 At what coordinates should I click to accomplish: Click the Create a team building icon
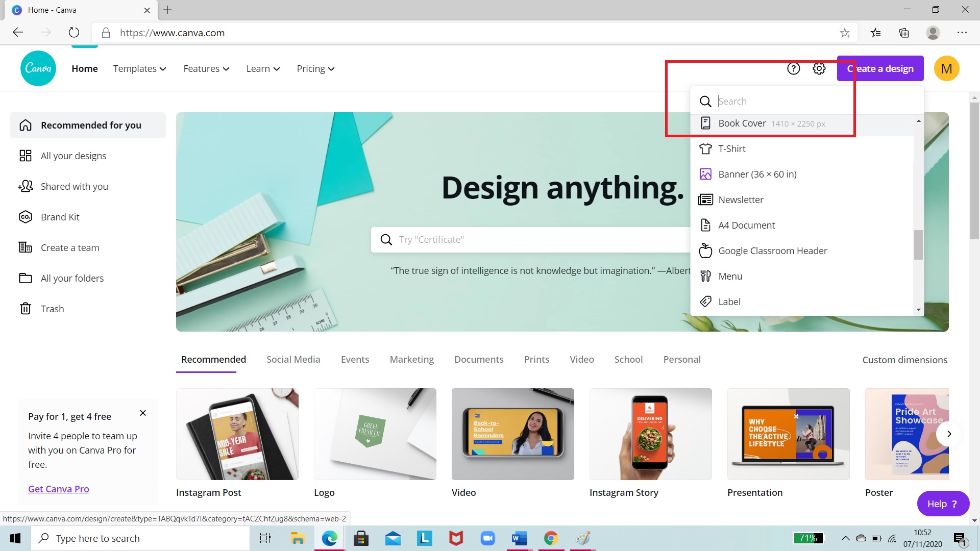[x=26, y=247]
